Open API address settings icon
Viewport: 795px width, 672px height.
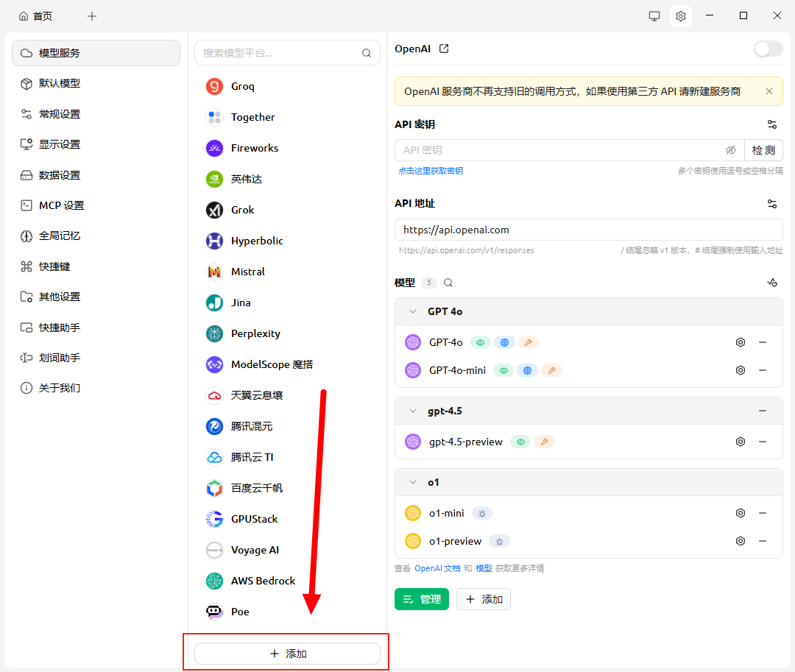coord(771,204)
